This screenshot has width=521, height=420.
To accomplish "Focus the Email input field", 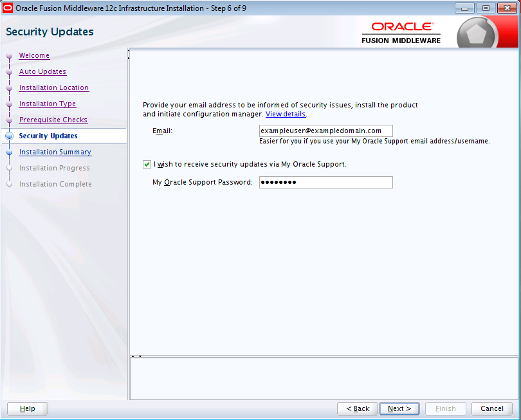I will (x=326, y=131).
